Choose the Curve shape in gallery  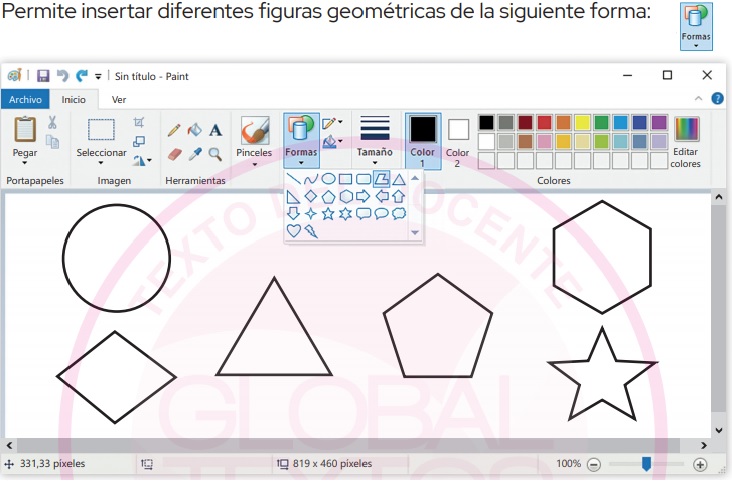[x=311, y=179]
